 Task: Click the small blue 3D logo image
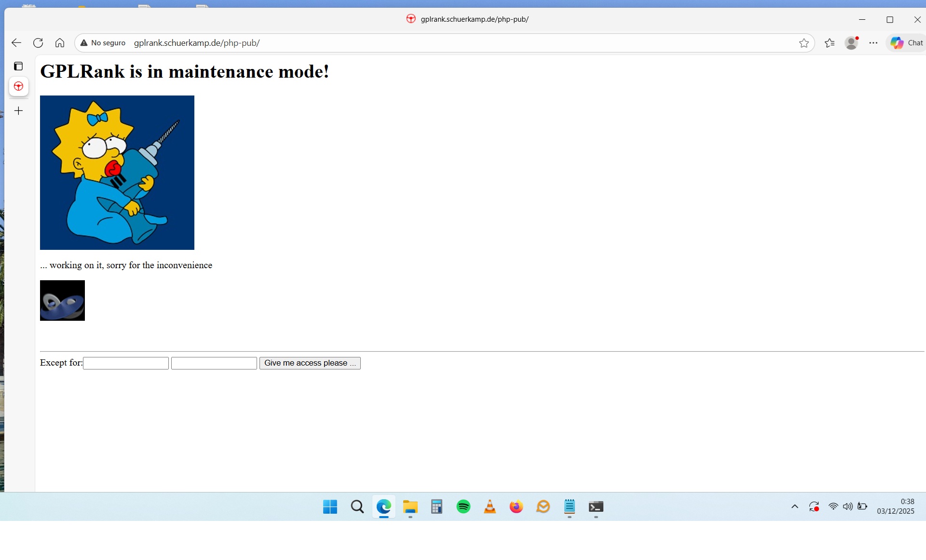62,300
